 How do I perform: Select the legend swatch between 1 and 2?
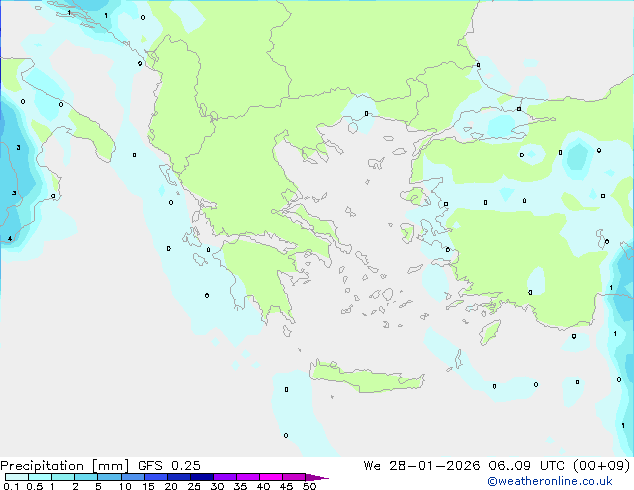pos(63,477)
